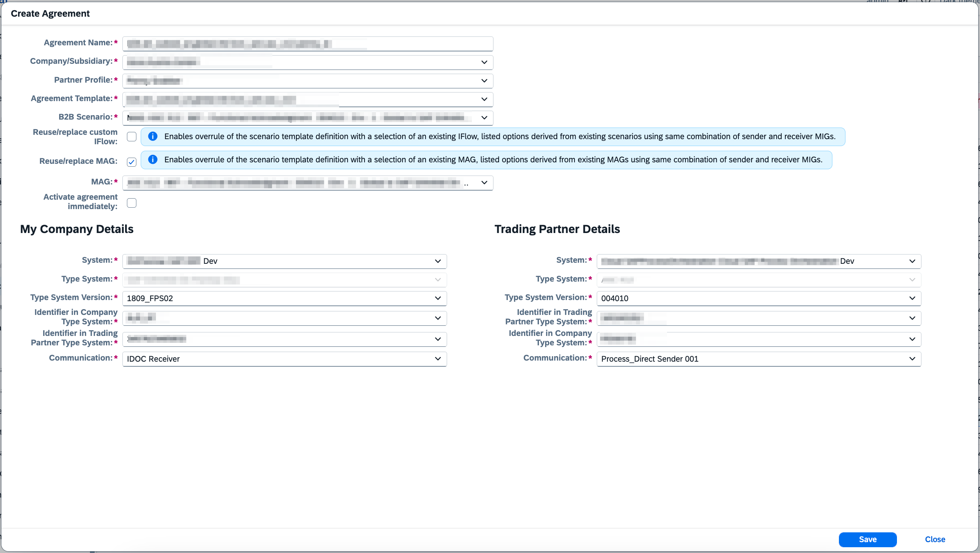980x553 pixels.
Task: Open My Company Type System Version dropdown
Action: (x=437, y=298)
